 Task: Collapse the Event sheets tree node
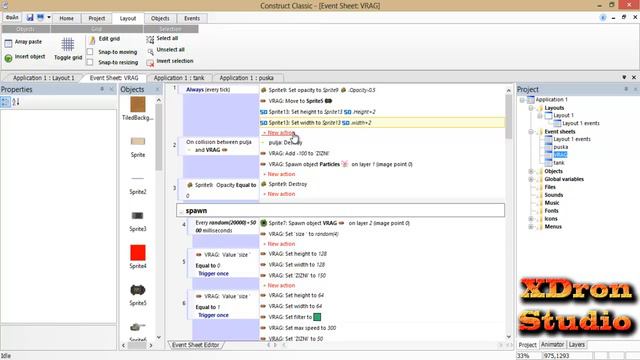point(531,131)
